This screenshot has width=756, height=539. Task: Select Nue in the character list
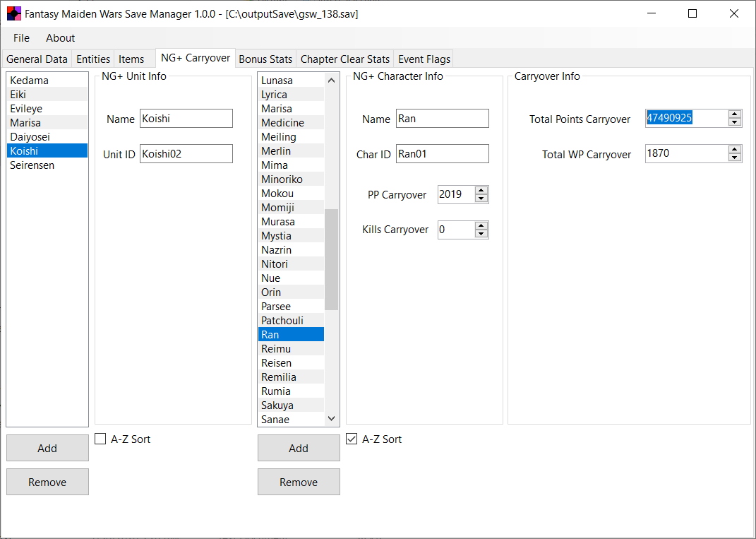[292, 278]
